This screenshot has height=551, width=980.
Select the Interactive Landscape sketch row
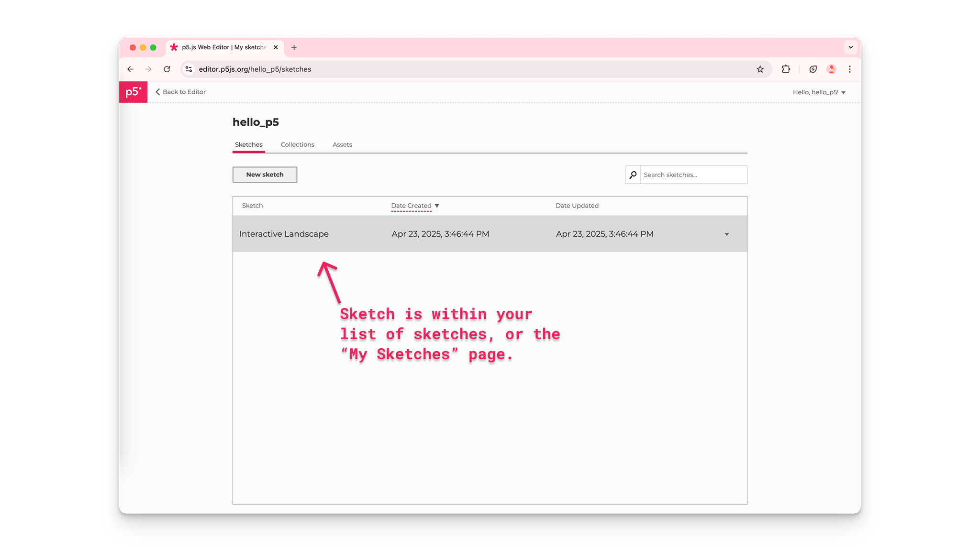click(x=283, y=234)
